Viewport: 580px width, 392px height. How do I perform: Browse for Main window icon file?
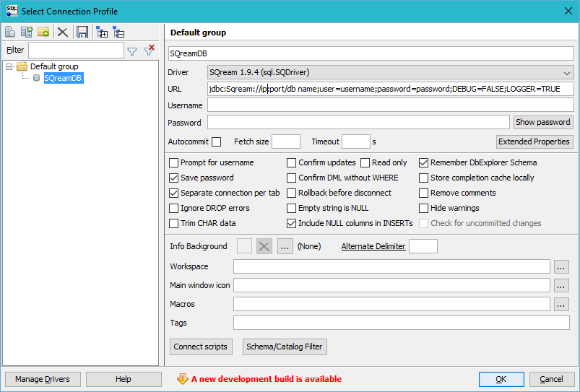click(561, 285)
